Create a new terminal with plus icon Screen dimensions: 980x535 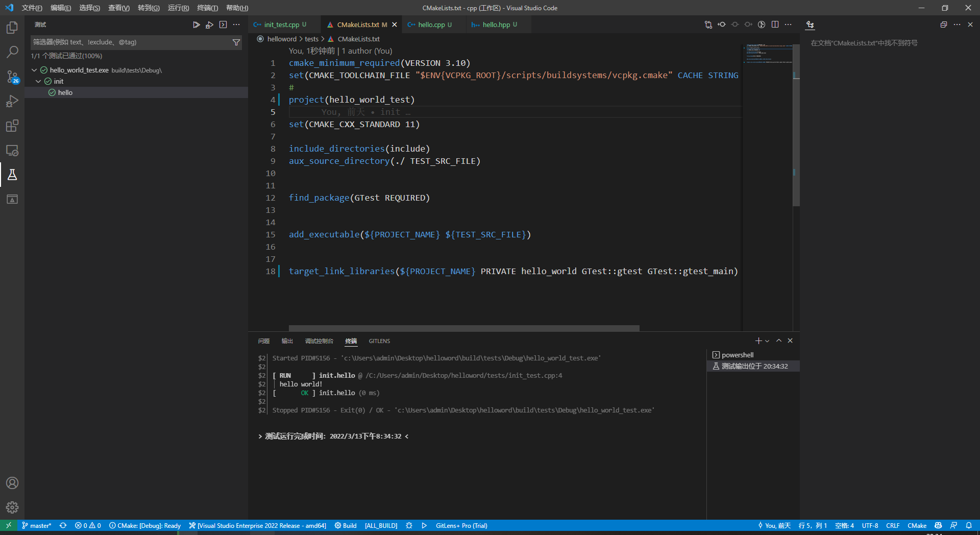click(x=758, y=341)
